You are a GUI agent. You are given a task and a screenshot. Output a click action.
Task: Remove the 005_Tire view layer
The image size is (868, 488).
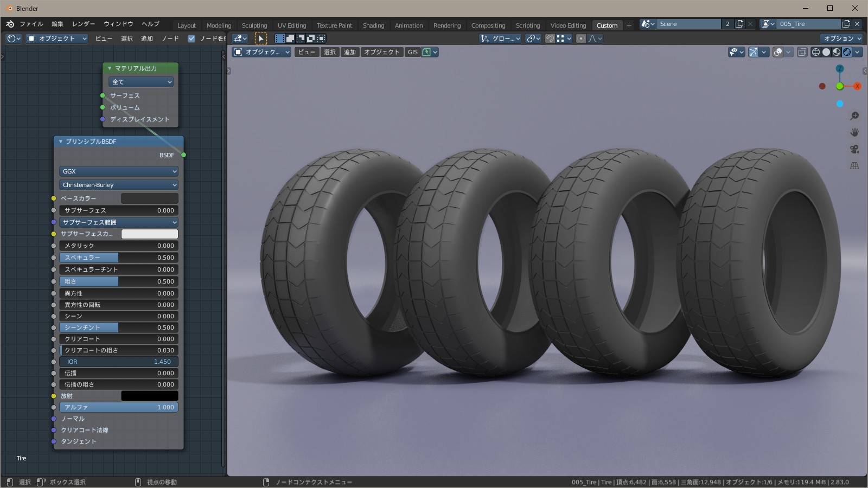857,24
